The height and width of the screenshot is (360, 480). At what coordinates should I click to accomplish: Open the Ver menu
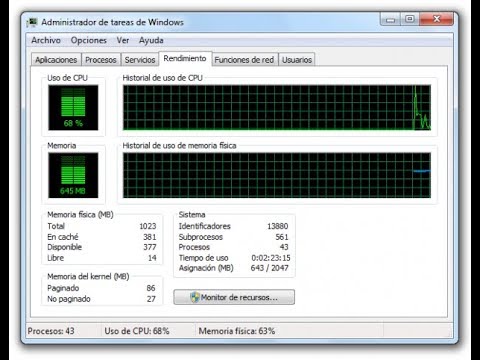coord(123,40)
